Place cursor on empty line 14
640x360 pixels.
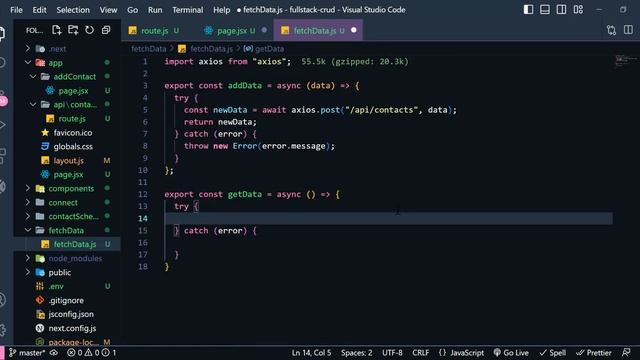(388, 218)
